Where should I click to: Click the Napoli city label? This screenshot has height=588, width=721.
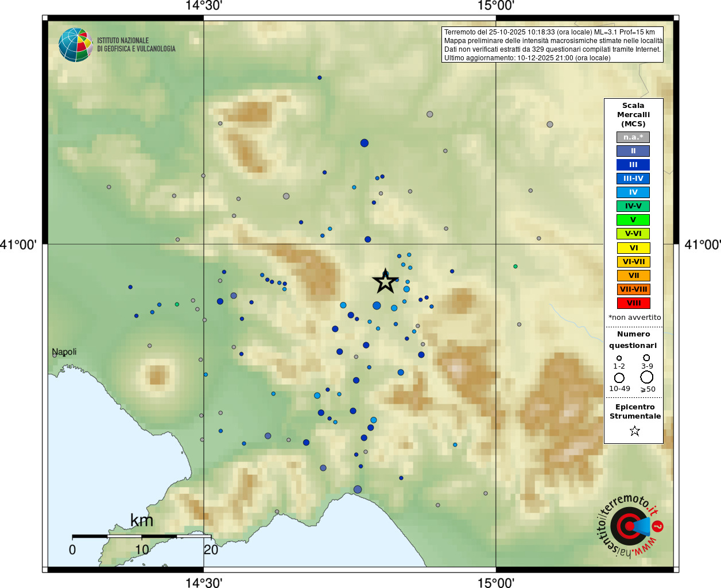(x=64, y=351)
